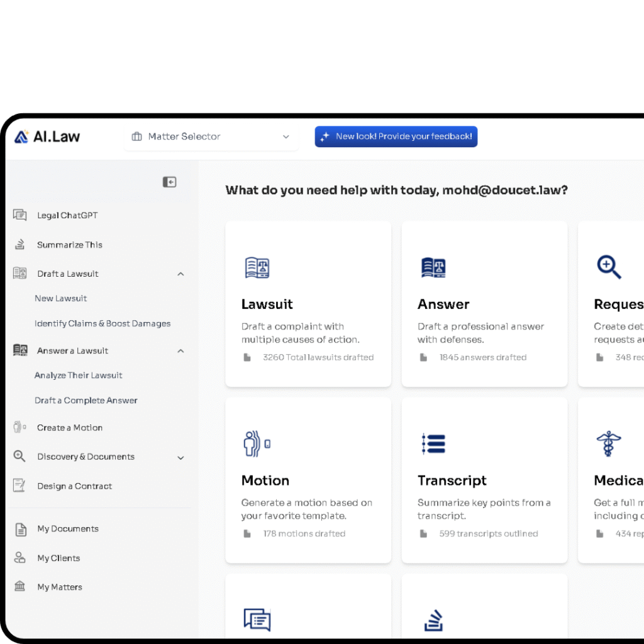
Task: Click New look! Provide your feedback button
Action: (396, 136)
